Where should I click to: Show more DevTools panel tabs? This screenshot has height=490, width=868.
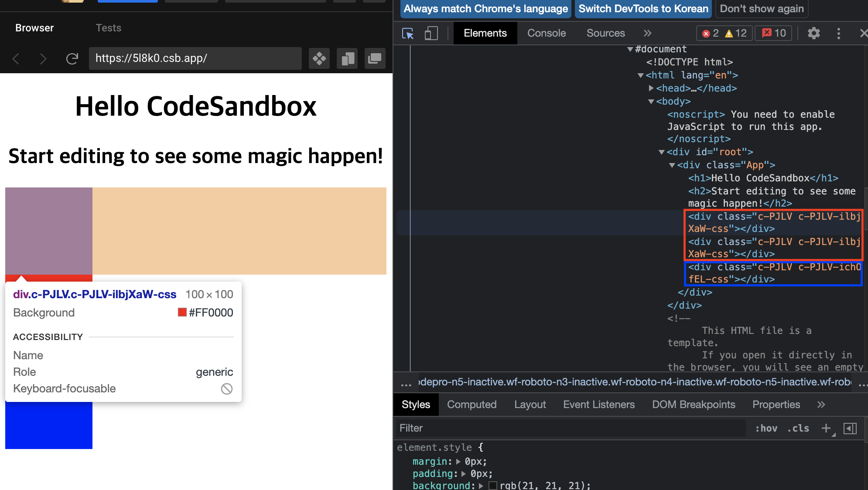tap(647, 34)
